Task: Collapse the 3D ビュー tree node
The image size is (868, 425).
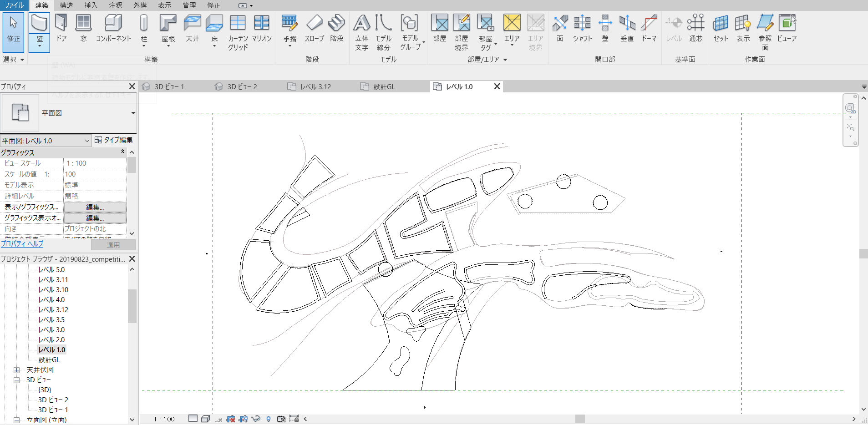Action: 16,380
